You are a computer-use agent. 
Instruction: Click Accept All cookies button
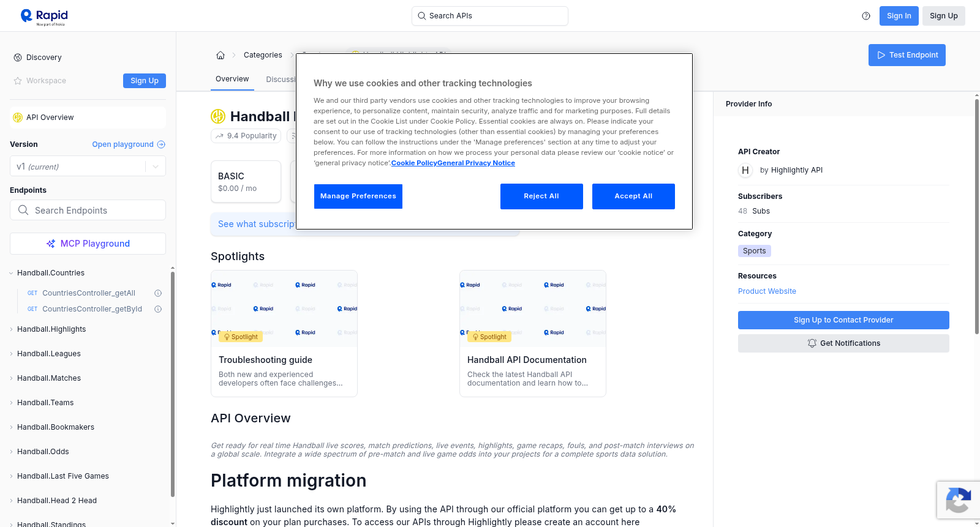(x=633, y=196)
